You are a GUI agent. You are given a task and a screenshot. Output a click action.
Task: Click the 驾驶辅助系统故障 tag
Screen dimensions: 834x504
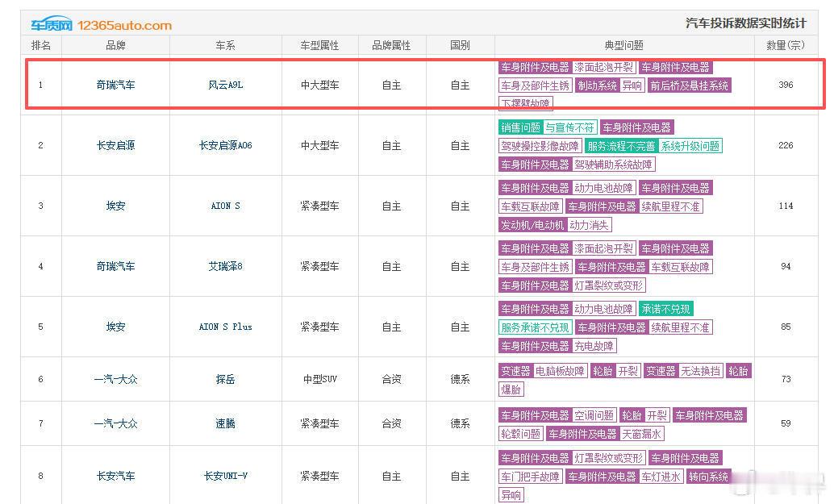613,165
